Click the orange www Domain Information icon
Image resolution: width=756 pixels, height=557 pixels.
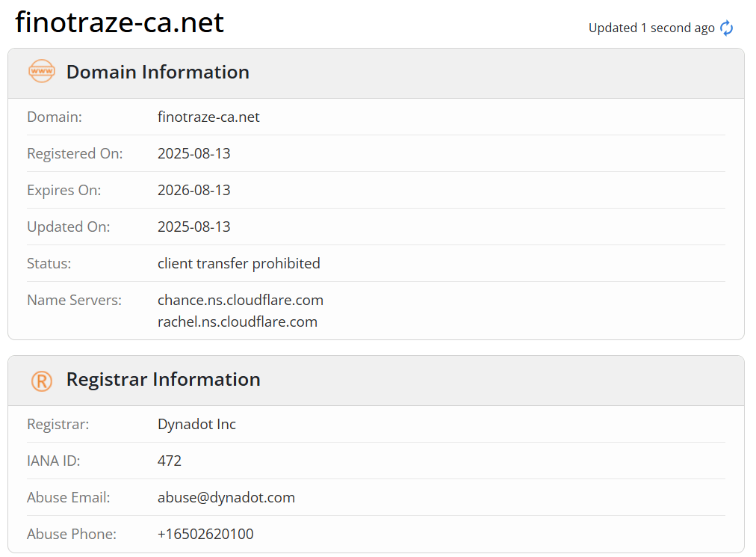pos(42,72)
